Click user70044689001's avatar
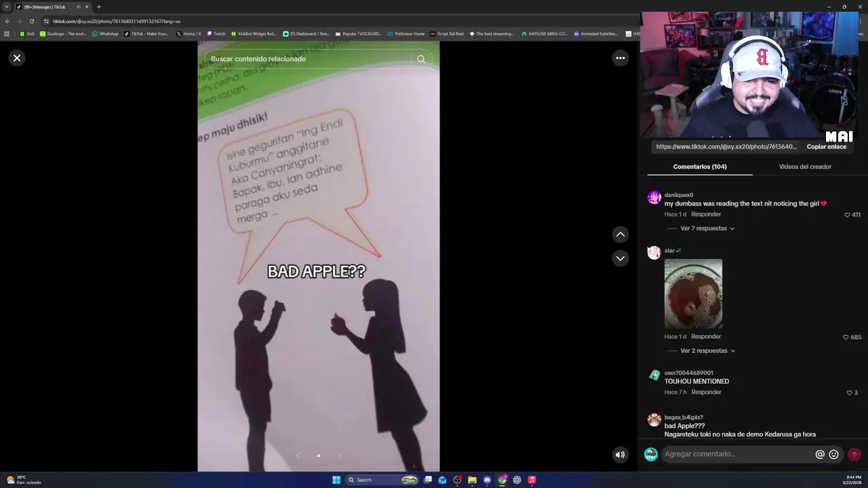The width and height of the screenshot is (868, 488). 654,375
